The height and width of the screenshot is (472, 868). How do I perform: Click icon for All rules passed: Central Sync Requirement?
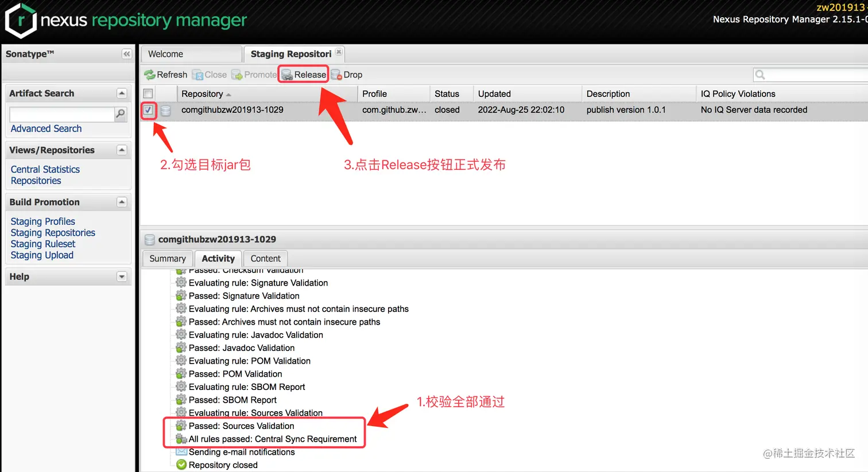[181, 439]
